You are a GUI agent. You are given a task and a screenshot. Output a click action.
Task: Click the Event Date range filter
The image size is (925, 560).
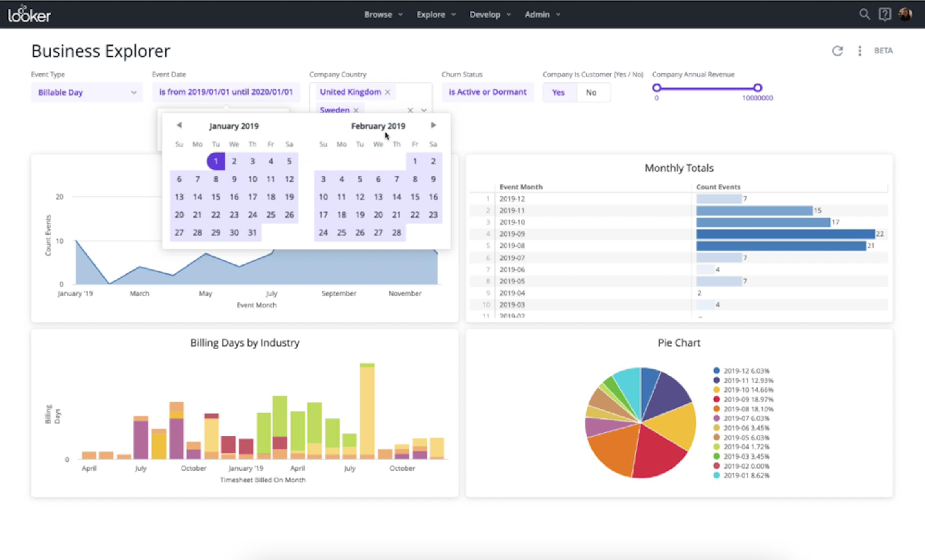pyautogui.click(x=226, y=92)
